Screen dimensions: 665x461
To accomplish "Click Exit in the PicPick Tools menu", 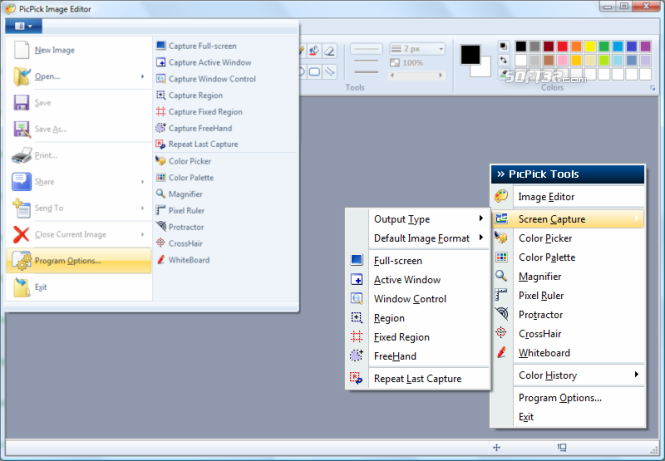I will click(568, 417).
